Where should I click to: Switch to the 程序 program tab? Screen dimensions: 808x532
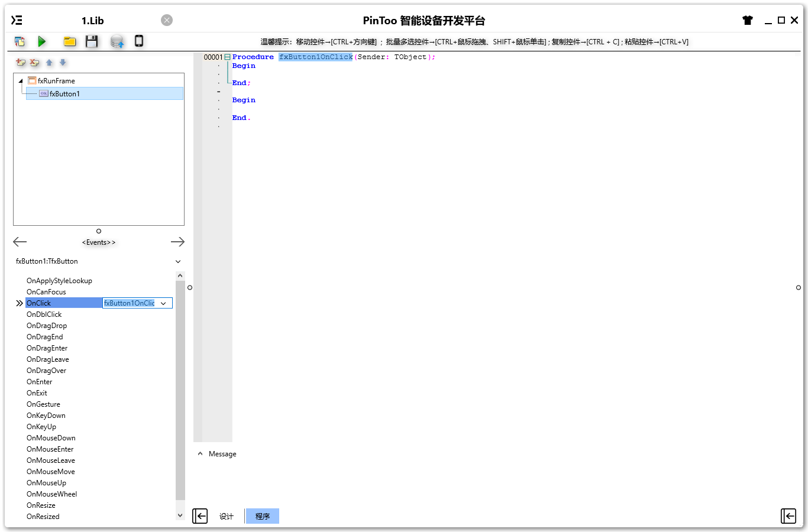pyautogui.click(x=262, y=516)
